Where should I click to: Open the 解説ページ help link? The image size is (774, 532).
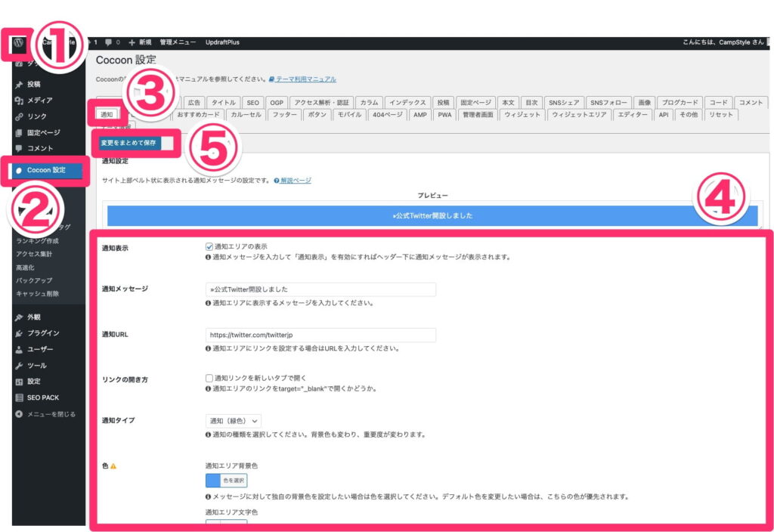pyautogui.click(x=293, y=181)
